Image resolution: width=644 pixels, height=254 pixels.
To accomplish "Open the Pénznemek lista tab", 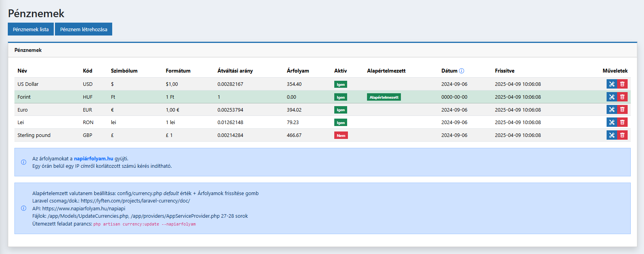I will tap(31, 29).
